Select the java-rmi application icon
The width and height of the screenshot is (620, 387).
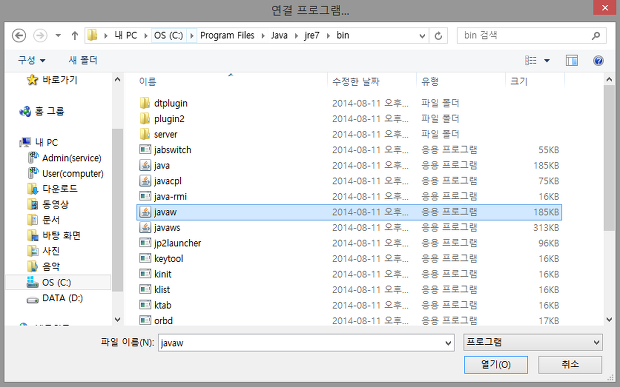[x=145, y=196]
